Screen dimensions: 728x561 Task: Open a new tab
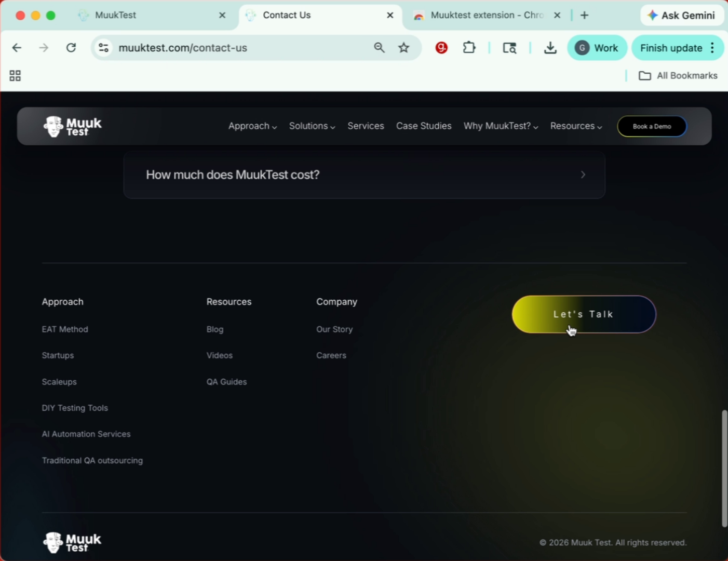[584, 15]
